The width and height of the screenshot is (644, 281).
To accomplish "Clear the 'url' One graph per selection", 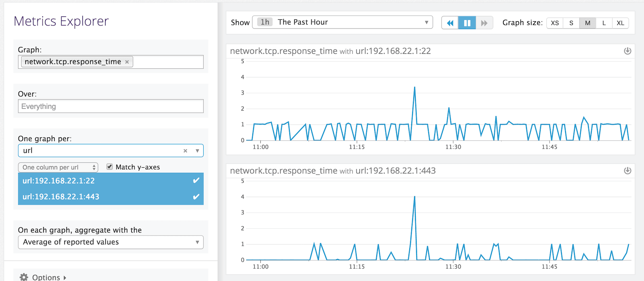I will [x=185, y=151].
